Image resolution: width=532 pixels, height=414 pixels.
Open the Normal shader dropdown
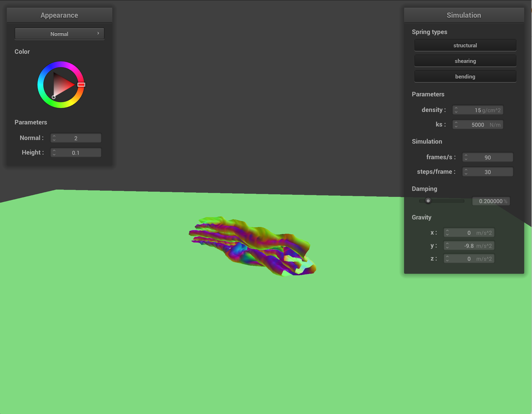[59, 34]
